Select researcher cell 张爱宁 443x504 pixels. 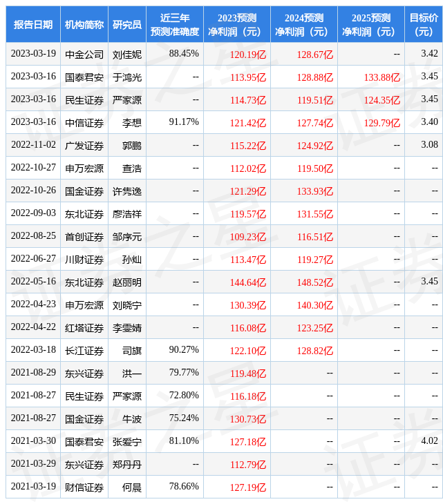point(127,442)
